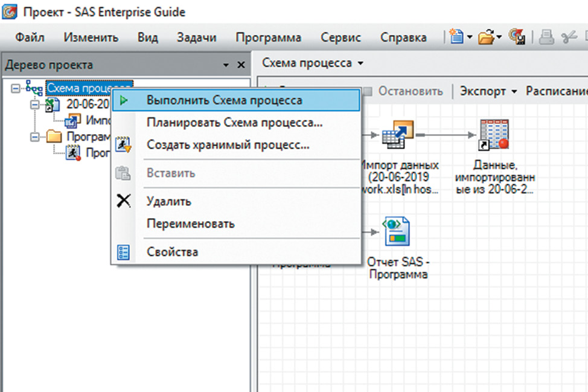Screen dimensions: 588x392
Task: Click the import data icon in project tree
Action: [73, 120]
